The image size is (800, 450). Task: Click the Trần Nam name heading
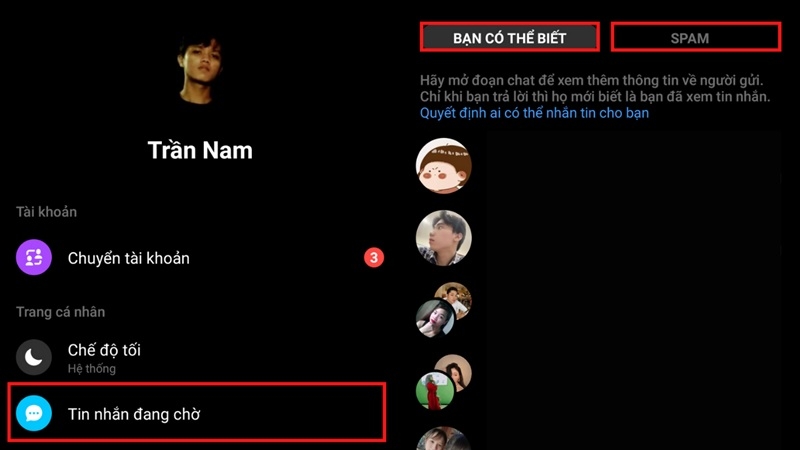coord(200,150)
